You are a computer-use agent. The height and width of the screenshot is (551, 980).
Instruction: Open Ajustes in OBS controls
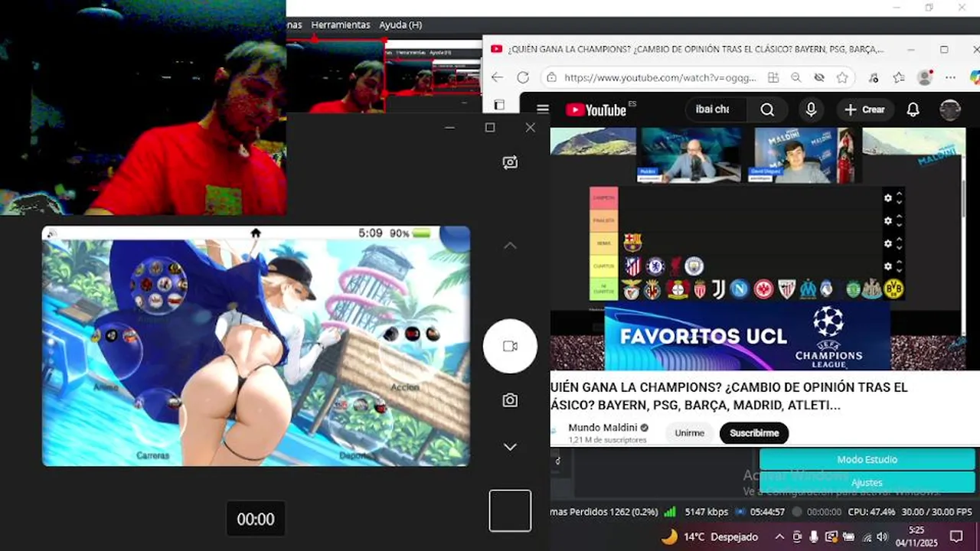(867, 483)
